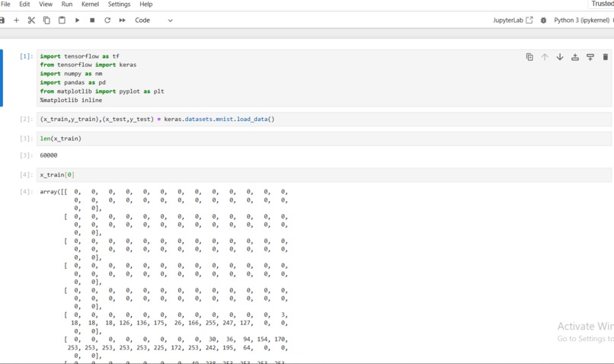The image size is (614, 364).
Task: Select the Python 3 (ipykernel) kernel
Action: [x=581, y=21]
